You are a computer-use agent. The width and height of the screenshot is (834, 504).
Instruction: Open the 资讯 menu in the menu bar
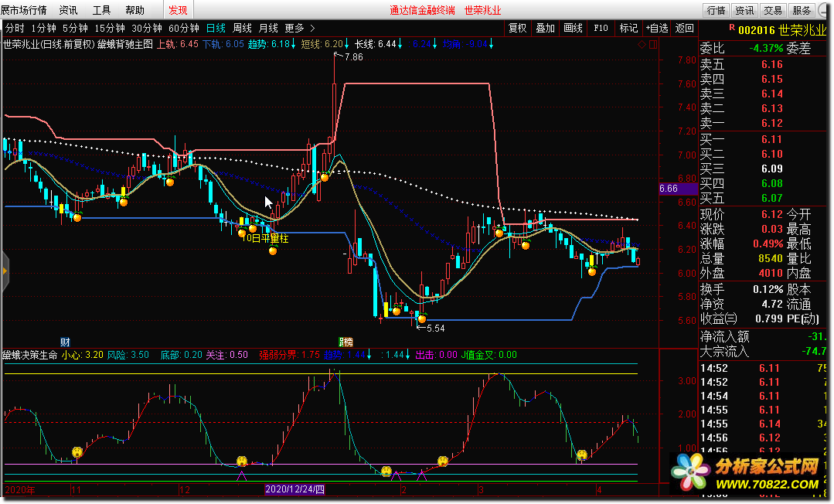coord(68,10)
